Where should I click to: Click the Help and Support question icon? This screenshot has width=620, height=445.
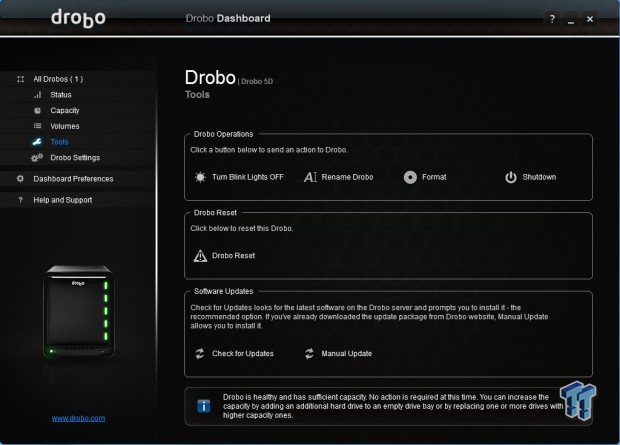tap(21, 200)
